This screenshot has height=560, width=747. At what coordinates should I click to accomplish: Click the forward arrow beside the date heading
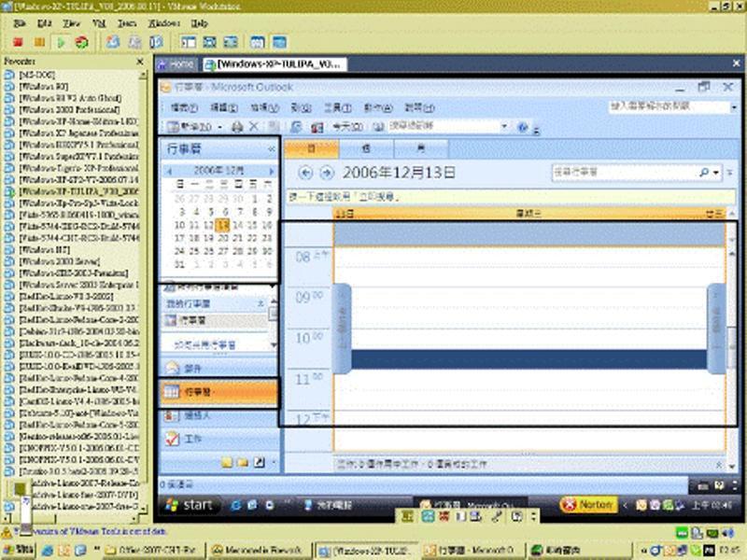coord(327,173)
